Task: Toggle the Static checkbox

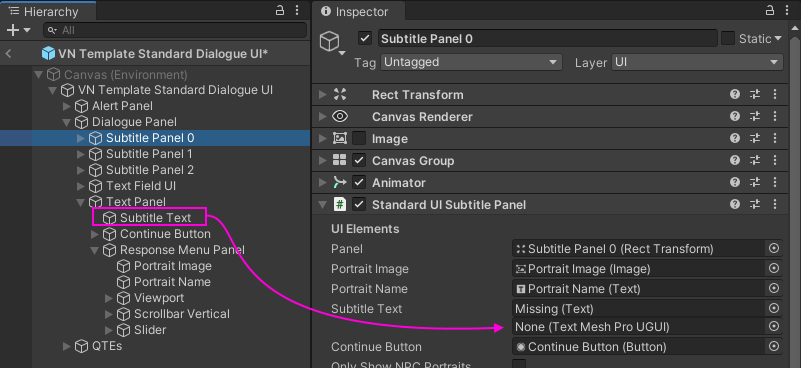Action: tap(727, 38)
